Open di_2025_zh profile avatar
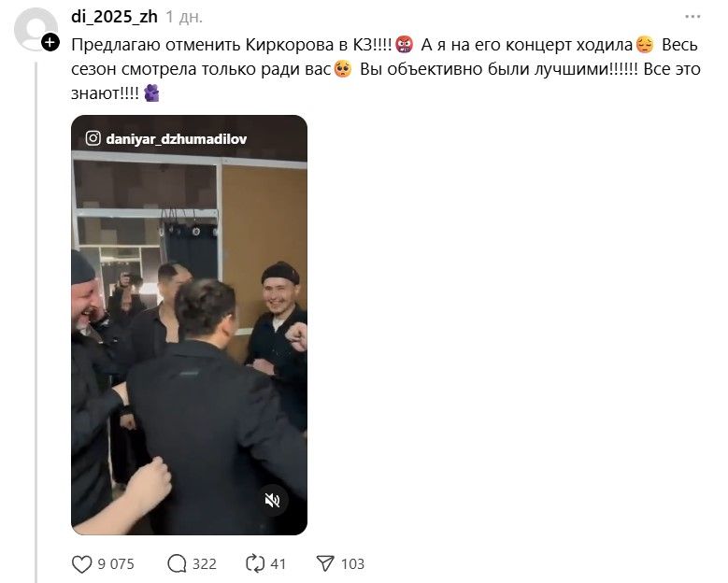This screenshot has height=583, width=728. coord(35,29)
